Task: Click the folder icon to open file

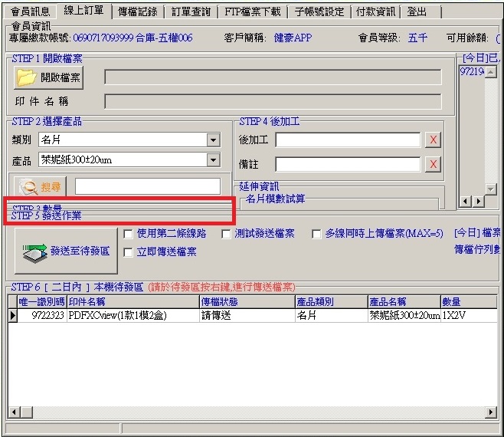Action: tap(27, 77)
